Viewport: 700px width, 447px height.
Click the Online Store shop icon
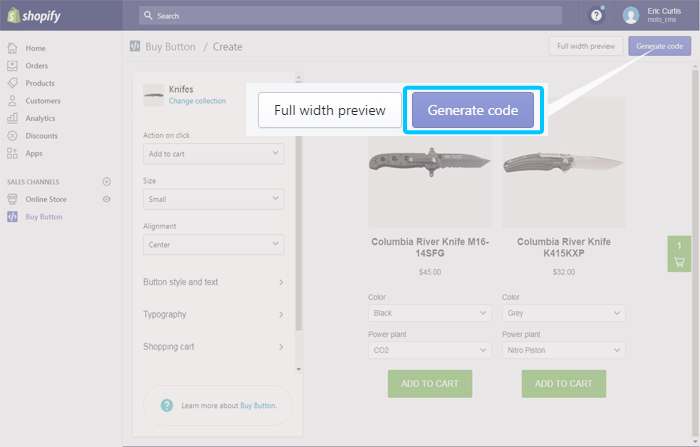pos(12,199)
